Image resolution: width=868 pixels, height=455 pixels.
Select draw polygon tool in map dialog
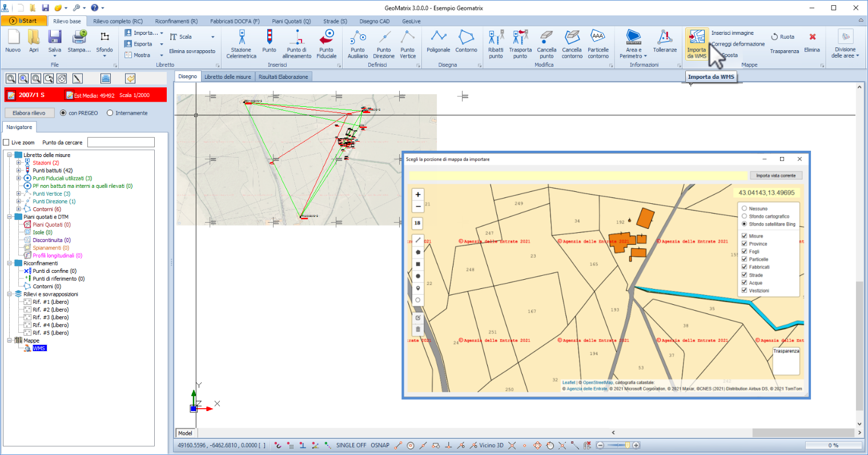coord(418,252)
